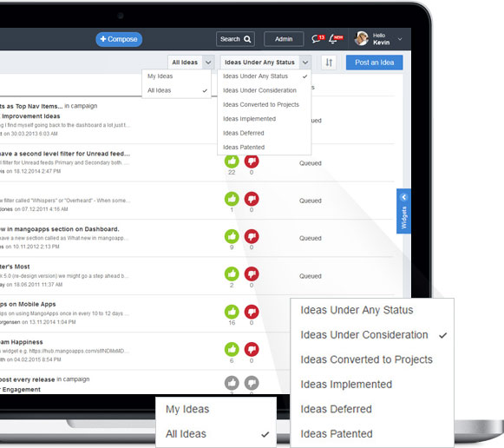Click the magnifier icon in Search
The height and width of the screenshot is (448, 504).
247,39
